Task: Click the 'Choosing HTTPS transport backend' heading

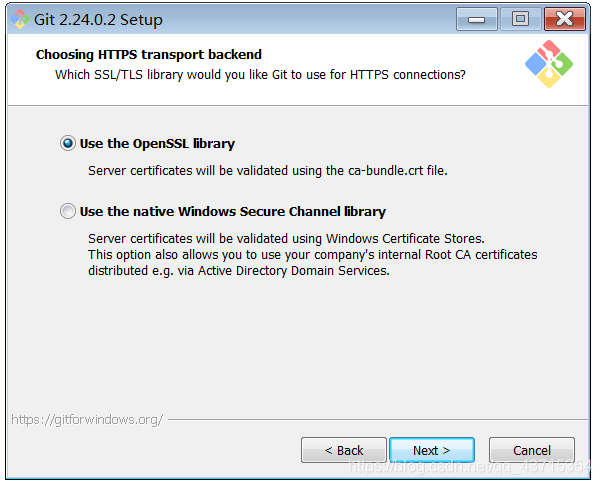Action: 149,55
